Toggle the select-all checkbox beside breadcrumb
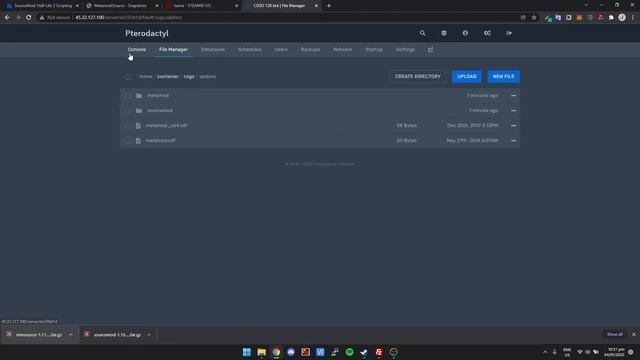Image resolution: width=640 pixels, height=360 pixels. pyautogui.click(x=128, y=77)
